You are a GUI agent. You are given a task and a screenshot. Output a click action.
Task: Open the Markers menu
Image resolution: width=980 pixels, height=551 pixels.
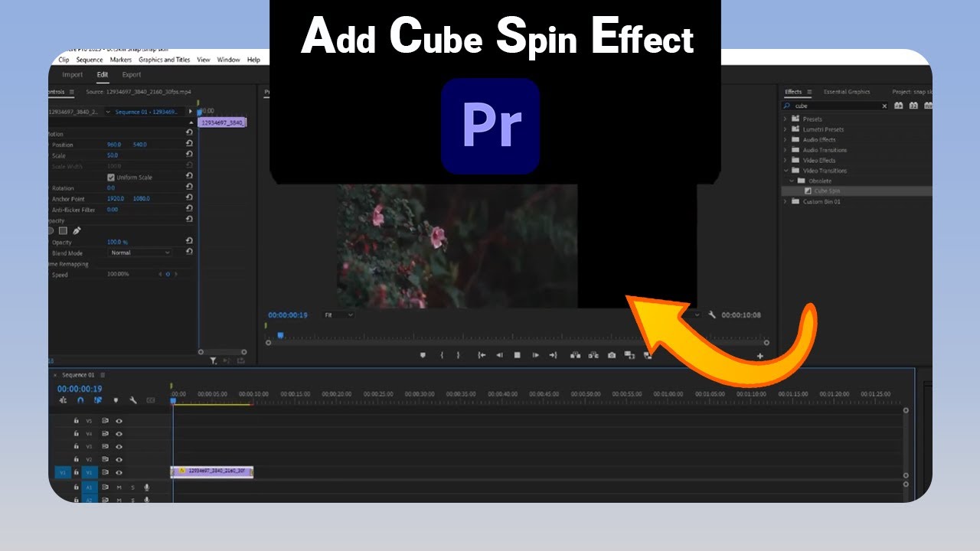121,60
